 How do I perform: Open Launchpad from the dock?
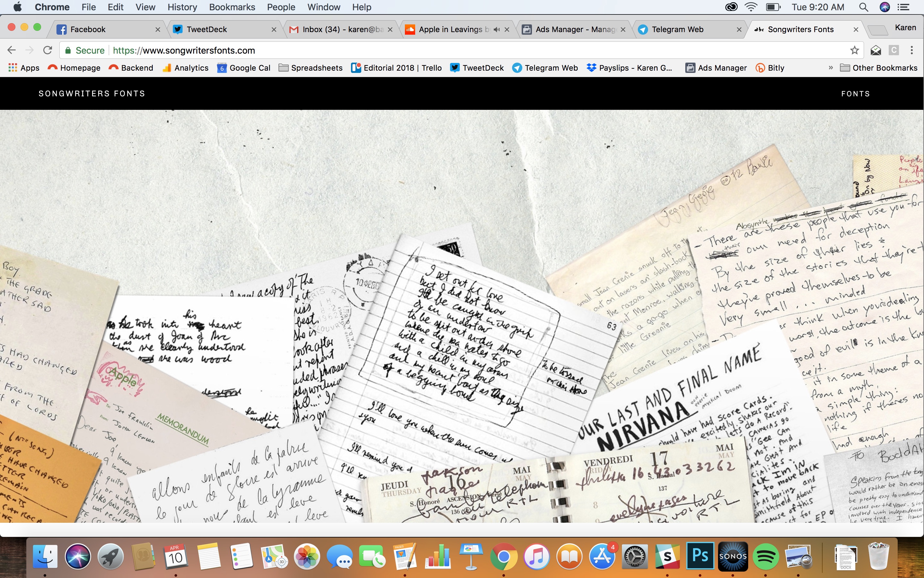111,556
